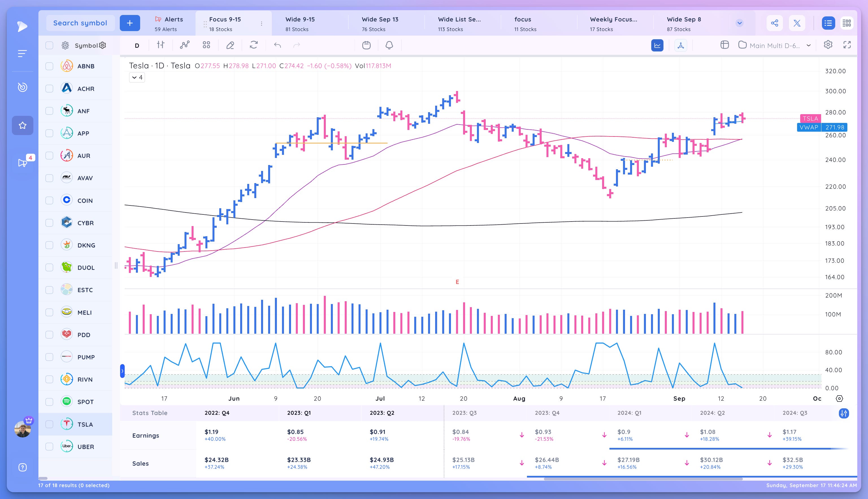Screen dimensions: 868x499
Task: Open the help question mark icon
Action: [23, 467]
